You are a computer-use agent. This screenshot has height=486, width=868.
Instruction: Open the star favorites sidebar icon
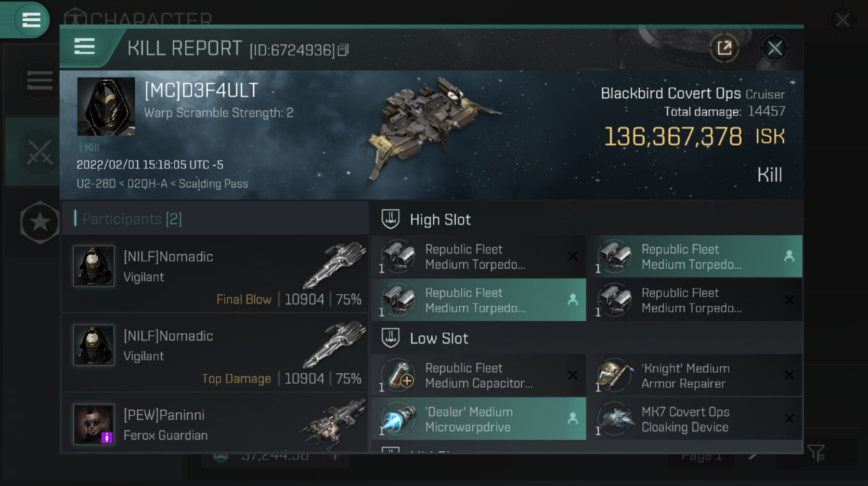pyautogui.click(x=40, y=222)
